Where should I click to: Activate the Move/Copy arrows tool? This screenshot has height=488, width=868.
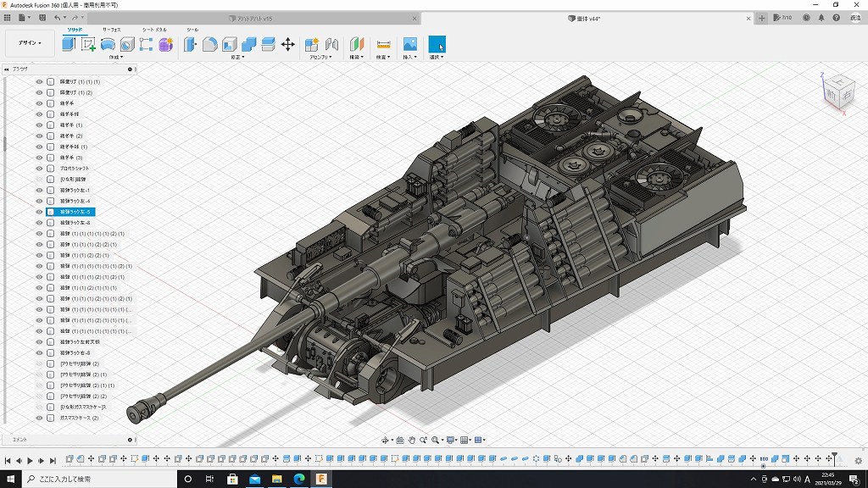pos(287,44)
